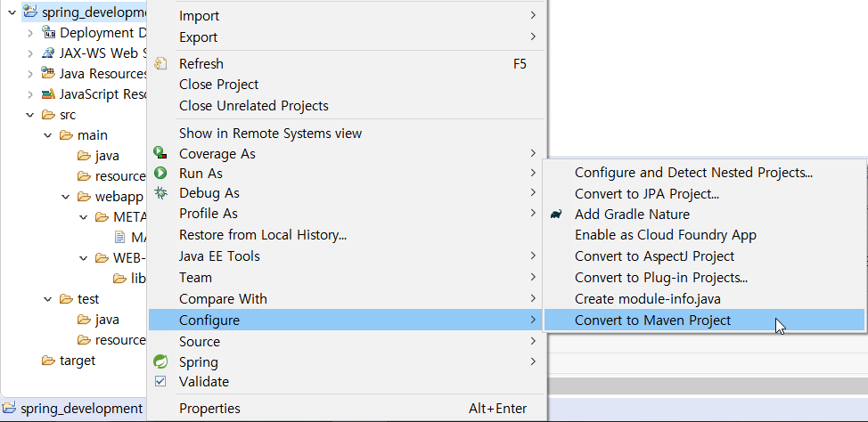The image size is (868, 422).
Task: Click the green Run As icon
Action: pyautogui.click(x=160, y=174)
